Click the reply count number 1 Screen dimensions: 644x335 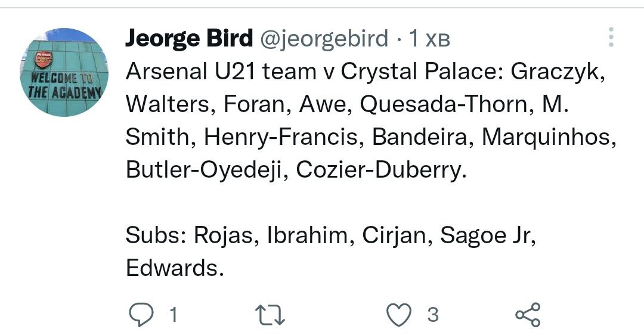click(x=174, y=314)
